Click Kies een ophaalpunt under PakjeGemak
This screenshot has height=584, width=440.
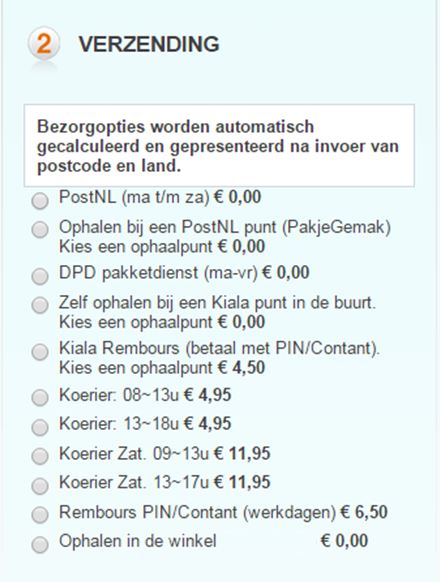(x=136, y=247)
